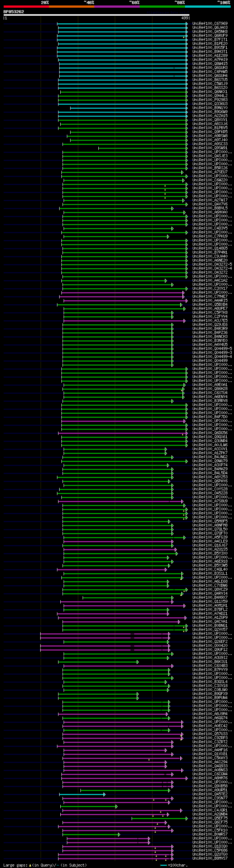Click the cyan ~100% identity legend segment
Screen dimensions: 234x868
click(x=208, y=7)
